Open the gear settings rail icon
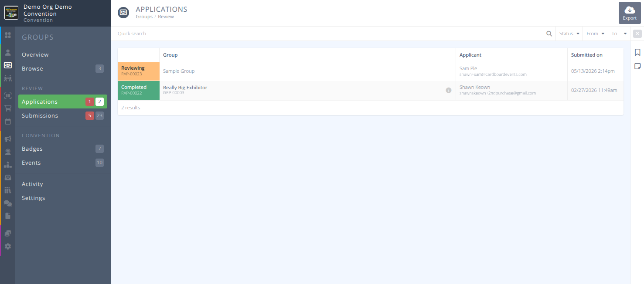644x284 pixels. pyautogui.click(x=7, y=246)
